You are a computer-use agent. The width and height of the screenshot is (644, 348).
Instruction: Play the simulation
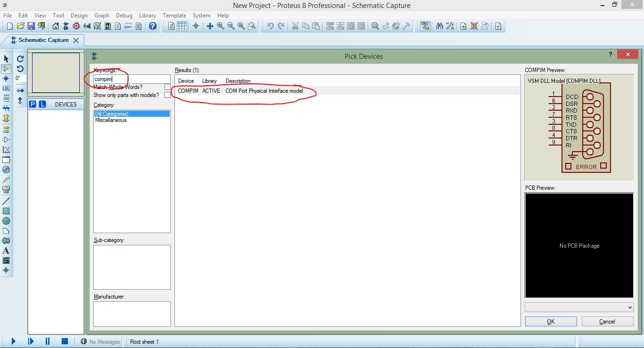coord(13,341)
